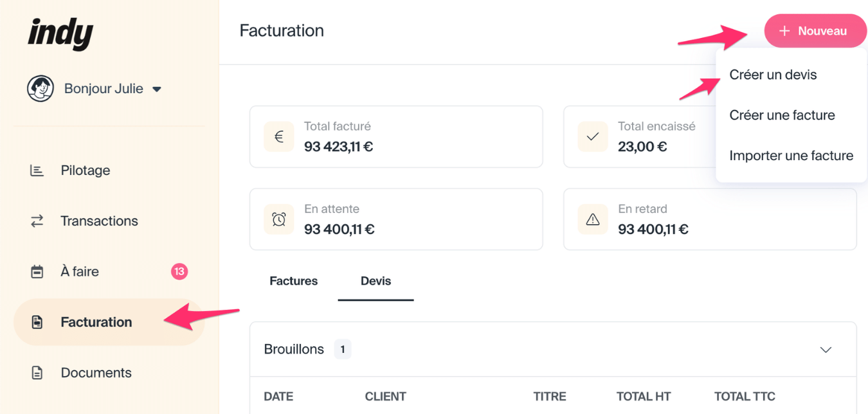Click the warning triangle En retard icon
Viewport: 868px width, 414px height.
593,219
